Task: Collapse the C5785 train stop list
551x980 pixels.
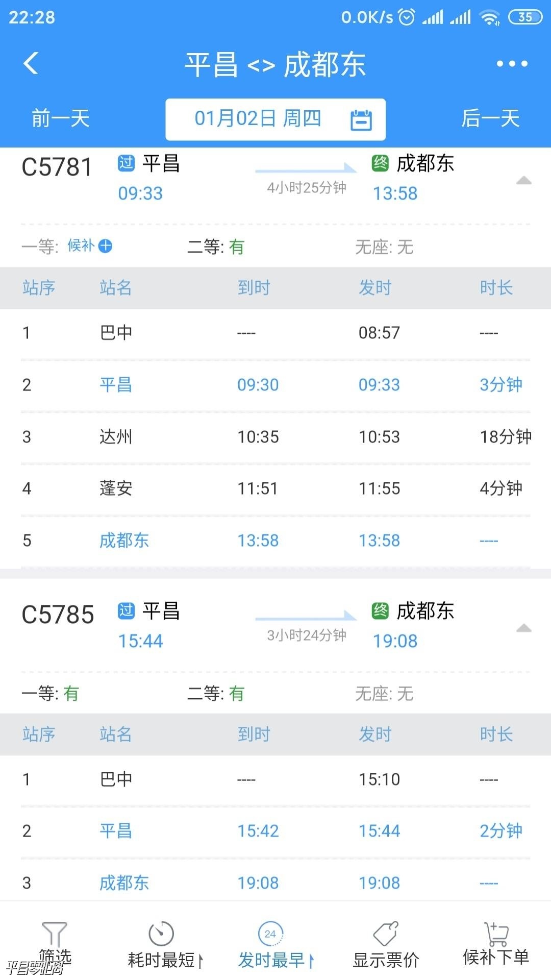Action: [523, 628]
